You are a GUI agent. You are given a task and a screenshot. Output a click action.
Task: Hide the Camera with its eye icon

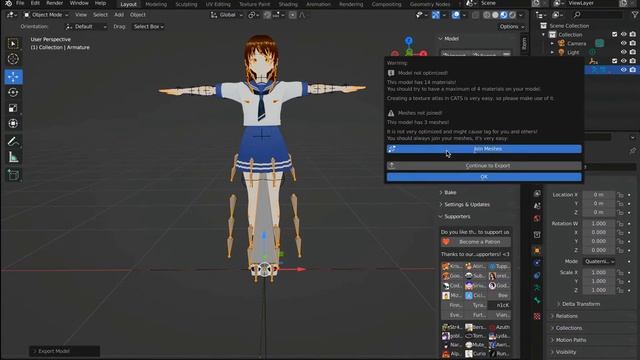[x=623, y=43]
